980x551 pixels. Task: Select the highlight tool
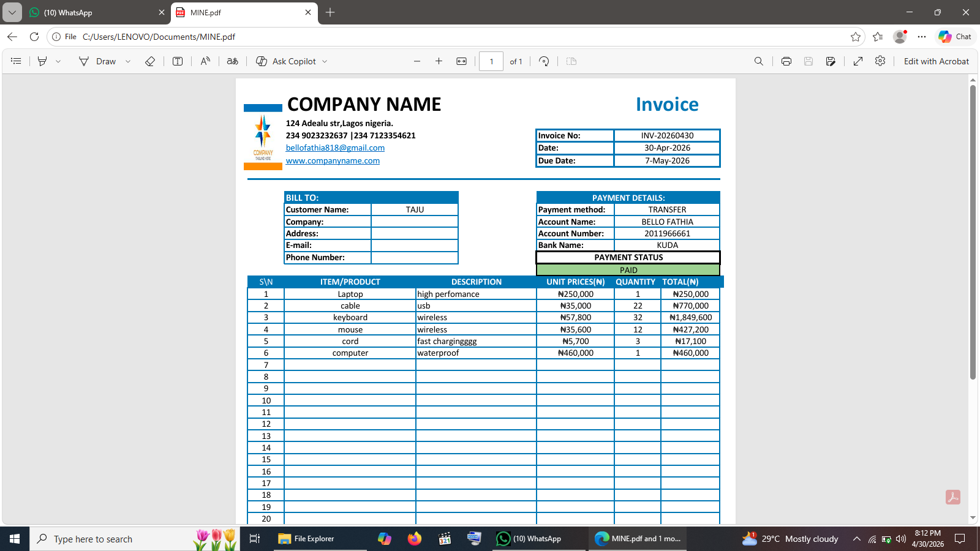point(42,61)
